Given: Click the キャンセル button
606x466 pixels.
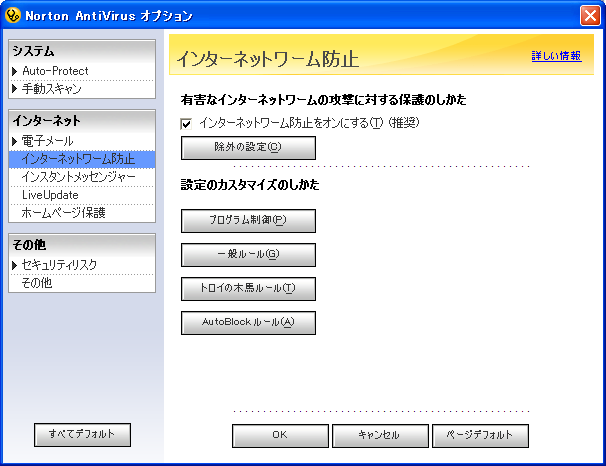Looking at the screenshot, I should tap(379, 436).
